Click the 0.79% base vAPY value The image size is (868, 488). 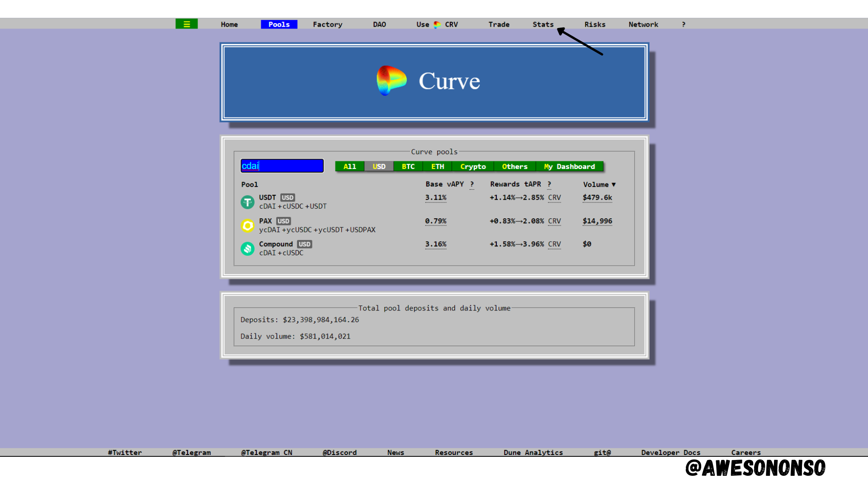click(436, 221)
